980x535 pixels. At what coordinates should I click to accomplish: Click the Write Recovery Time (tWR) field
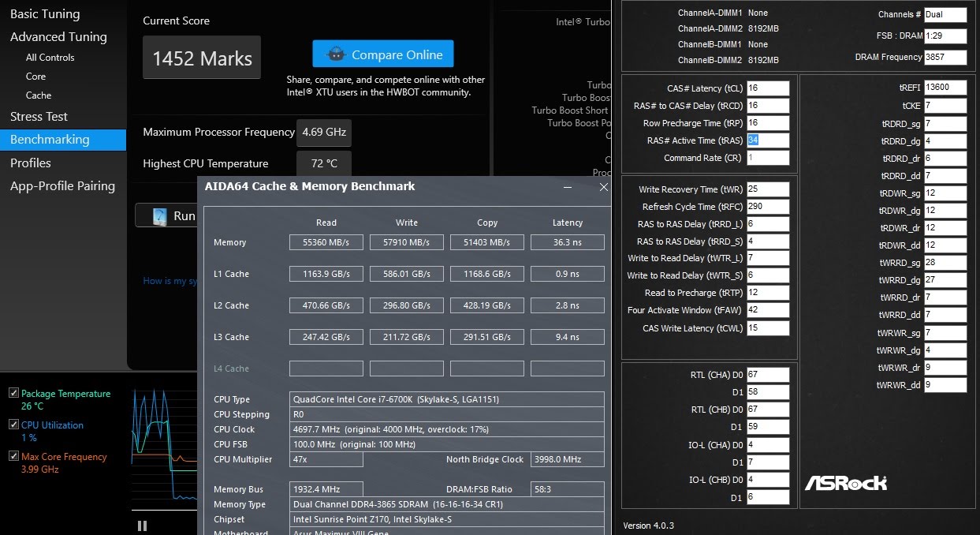(767, 189)
